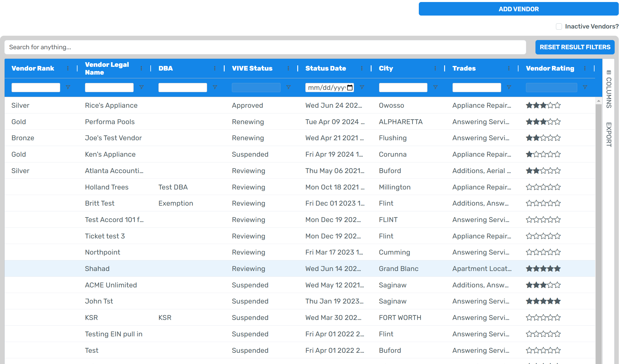
Task: Click the Apartment Locat... trades cell
Action: point(482,269)
